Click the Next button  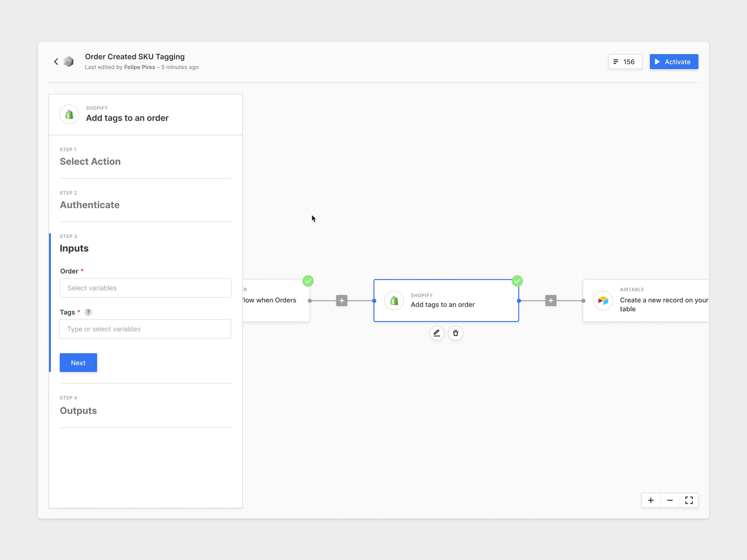(x=78, y=363)
